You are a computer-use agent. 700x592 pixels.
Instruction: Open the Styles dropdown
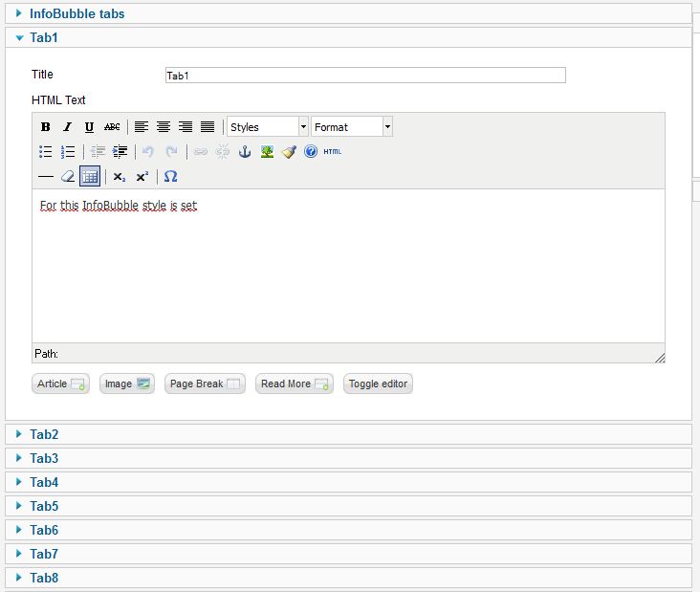[268, 127]
